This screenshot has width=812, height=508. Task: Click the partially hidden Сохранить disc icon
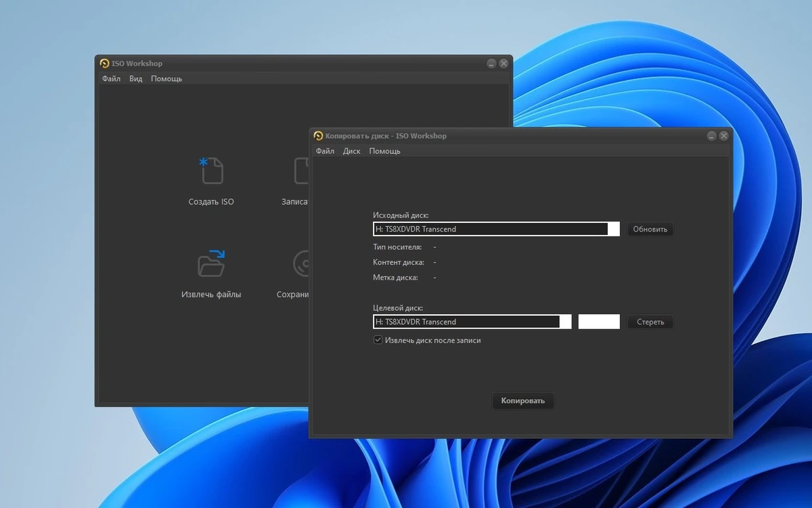301,263
